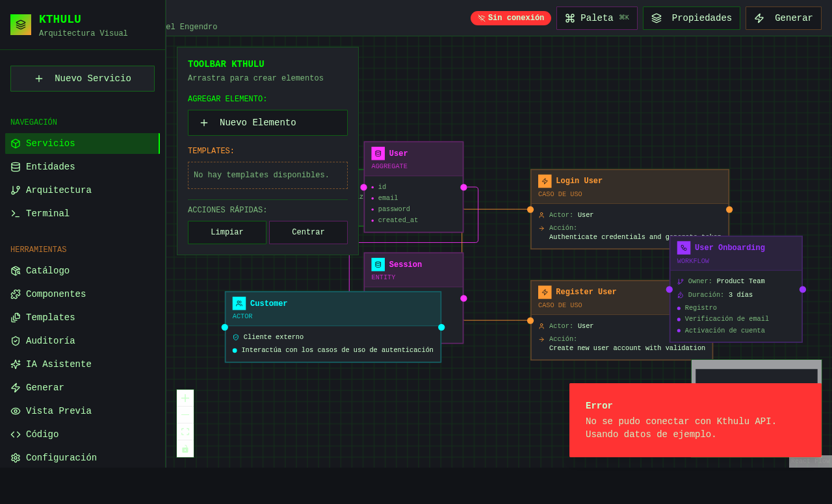Click the minimap in the canvas corner
832x504 pixels.
pyautogui.click(x=757, y=372)
